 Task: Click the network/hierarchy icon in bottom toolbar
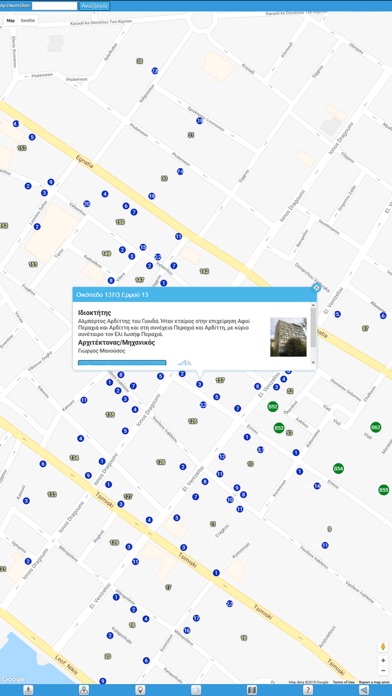[x=84, y=690]
